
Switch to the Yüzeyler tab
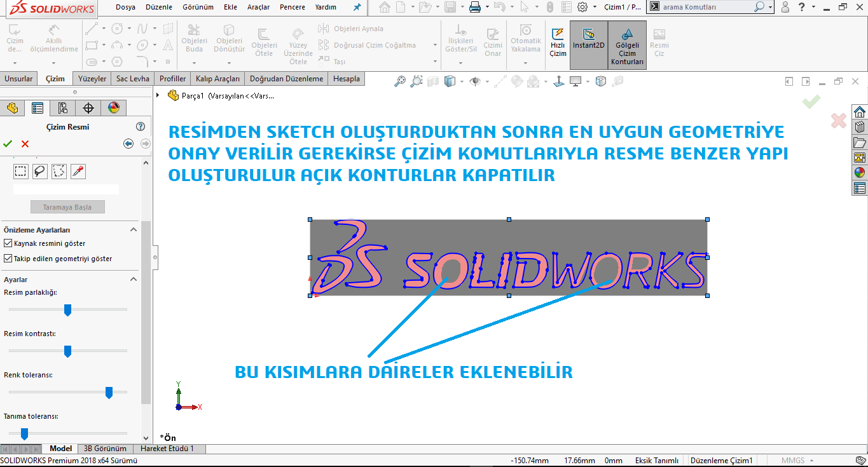92,79
